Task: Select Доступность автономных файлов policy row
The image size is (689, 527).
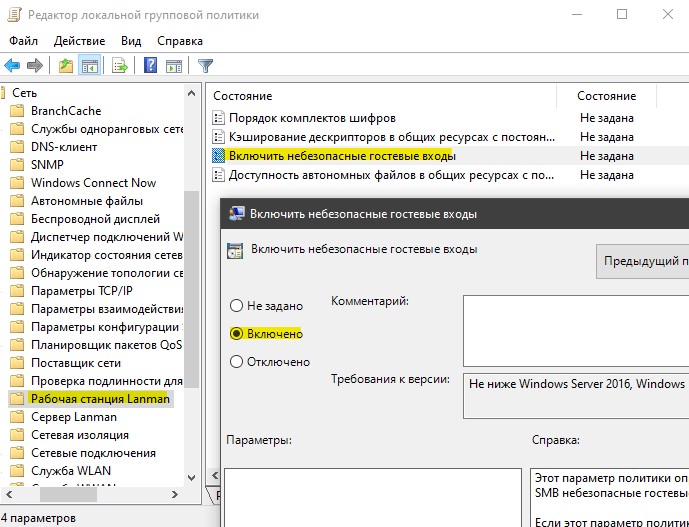Action: pos(448,175)
